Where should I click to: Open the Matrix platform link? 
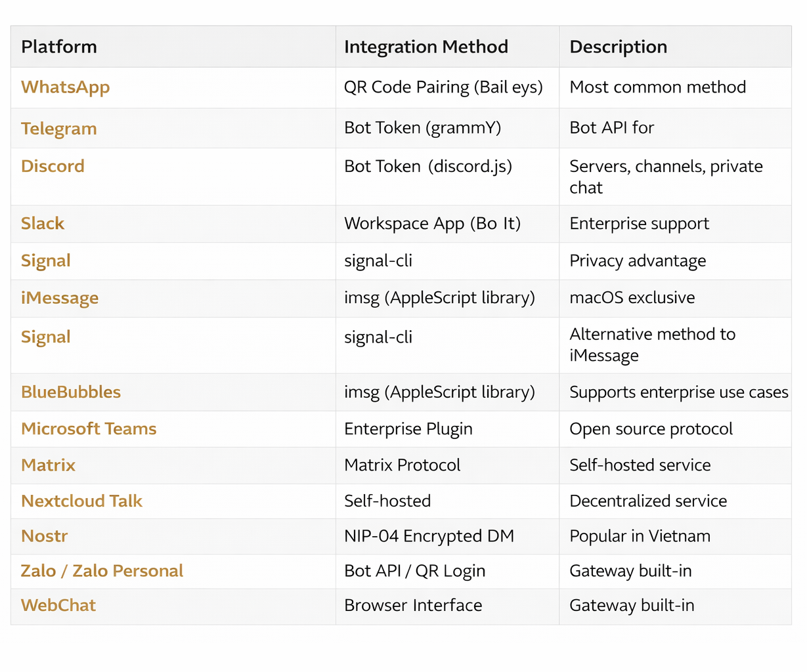coord(48,465)
